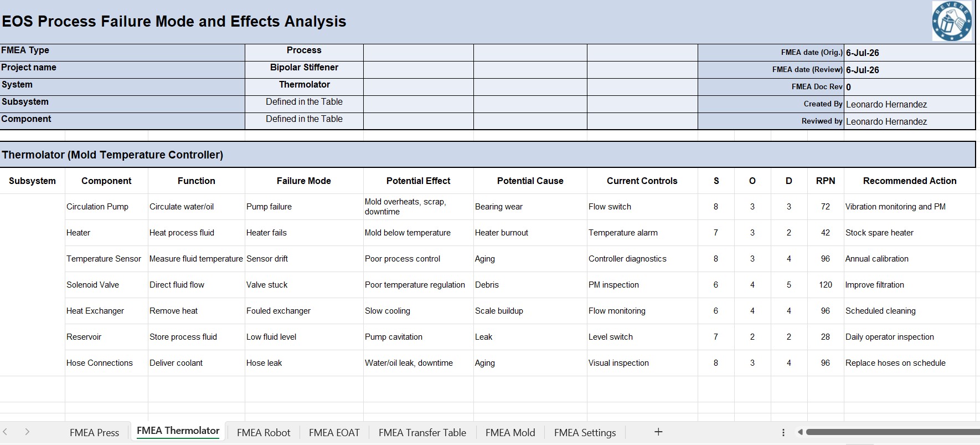This screenshot has width=980, height=445.
Task: Open sheet tab options three-dot icon
Action: (x=783, y=432)
